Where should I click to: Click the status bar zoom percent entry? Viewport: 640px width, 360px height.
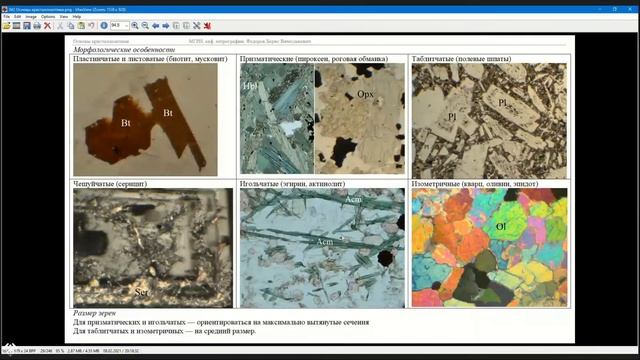pos(60,351)
